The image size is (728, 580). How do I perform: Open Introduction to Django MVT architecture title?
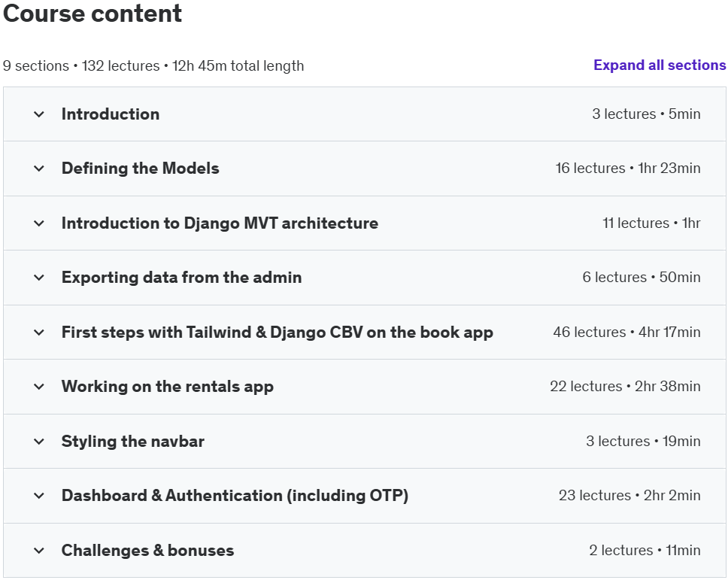220,223
